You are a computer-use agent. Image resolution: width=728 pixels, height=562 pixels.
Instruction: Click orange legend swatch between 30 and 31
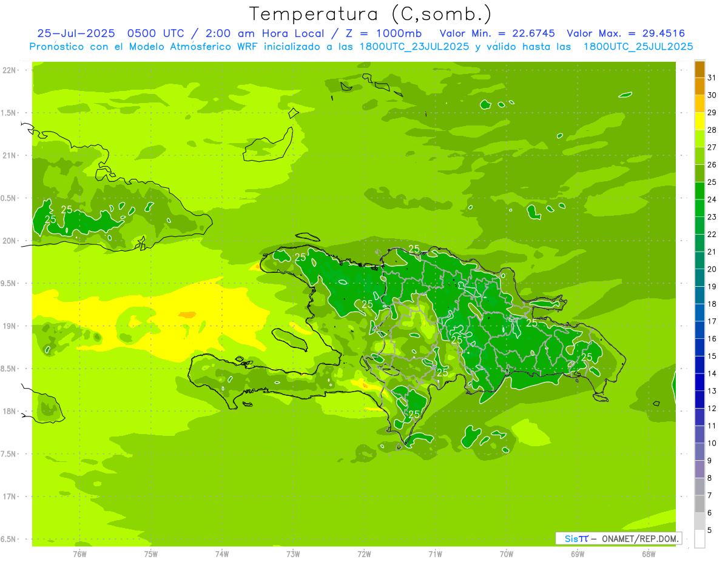tap(699, 86)
